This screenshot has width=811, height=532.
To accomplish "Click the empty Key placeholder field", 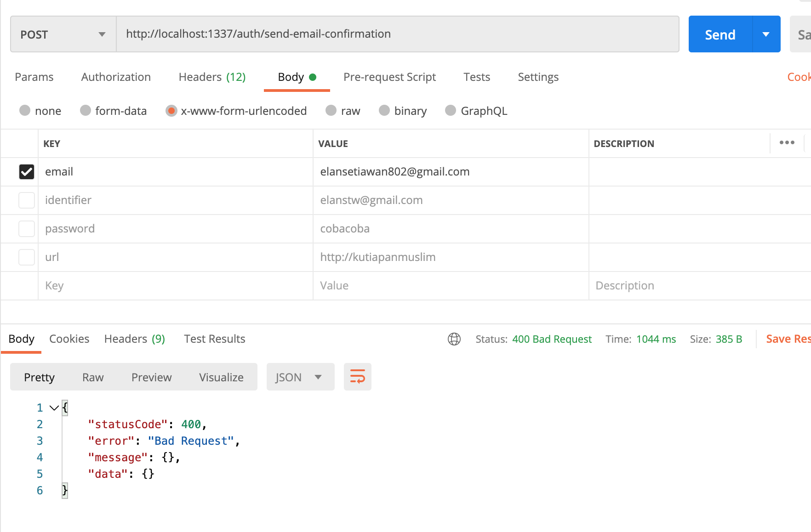I will tap(176, 286).
